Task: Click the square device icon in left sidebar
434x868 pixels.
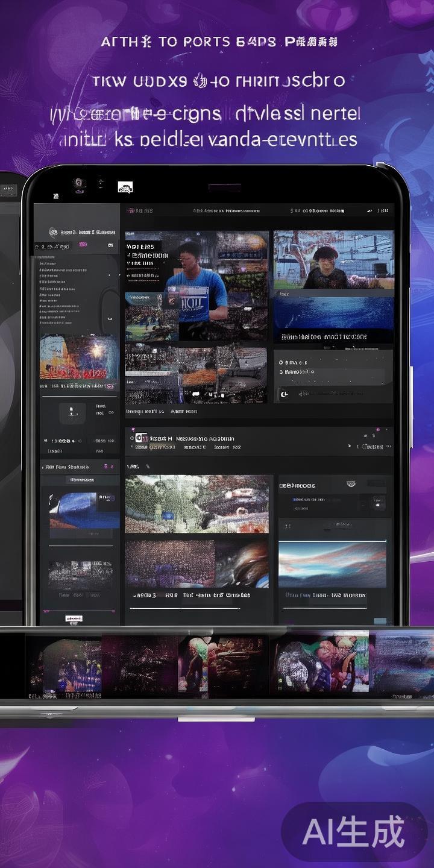Action: click(x=72, y=412)
